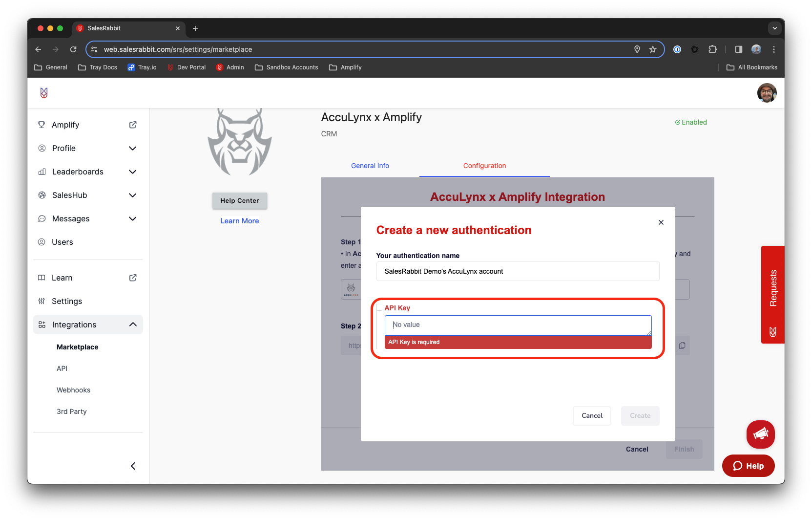812x520 pixels.
Task: Open the API submenu item
Action: point(62,368)
